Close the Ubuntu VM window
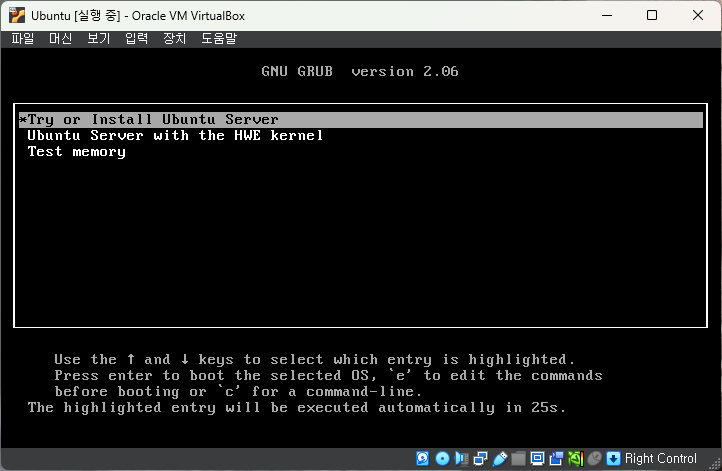 click(x=698, y=15)
